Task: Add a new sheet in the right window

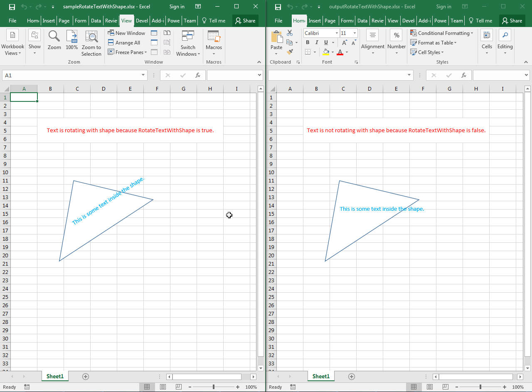Action: (352, 377)
